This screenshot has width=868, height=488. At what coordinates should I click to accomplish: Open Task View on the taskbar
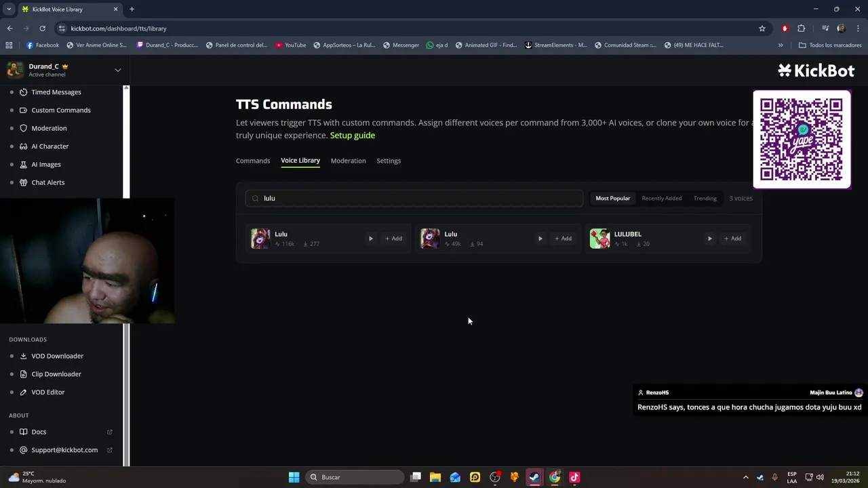[416, 477]
